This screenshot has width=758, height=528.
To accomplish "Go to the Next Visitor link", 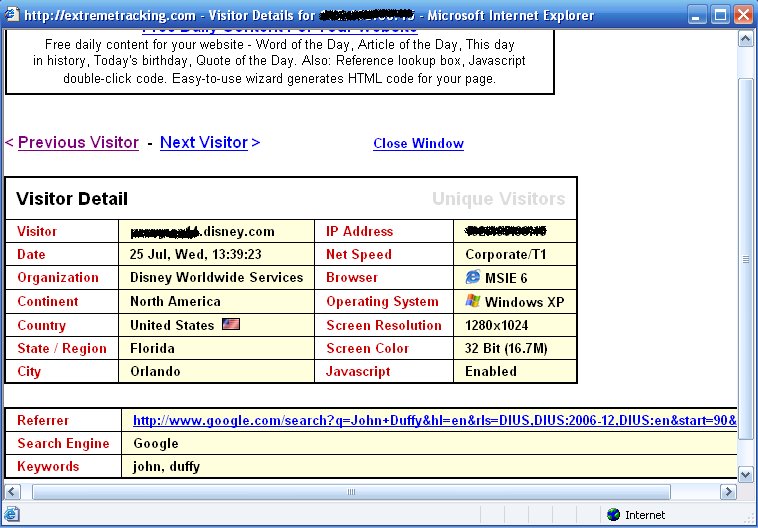I will [204, 143].
